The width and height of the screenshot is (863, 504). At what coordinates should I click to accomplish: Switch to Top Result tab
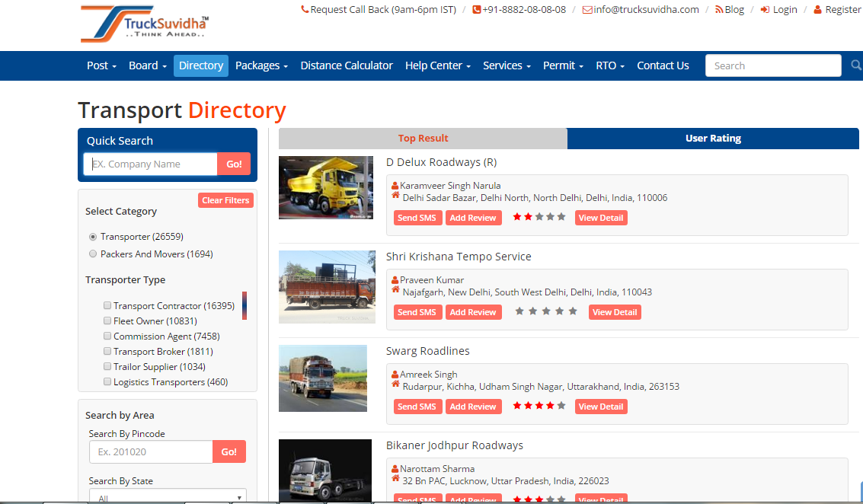click(x=423, y=138)
